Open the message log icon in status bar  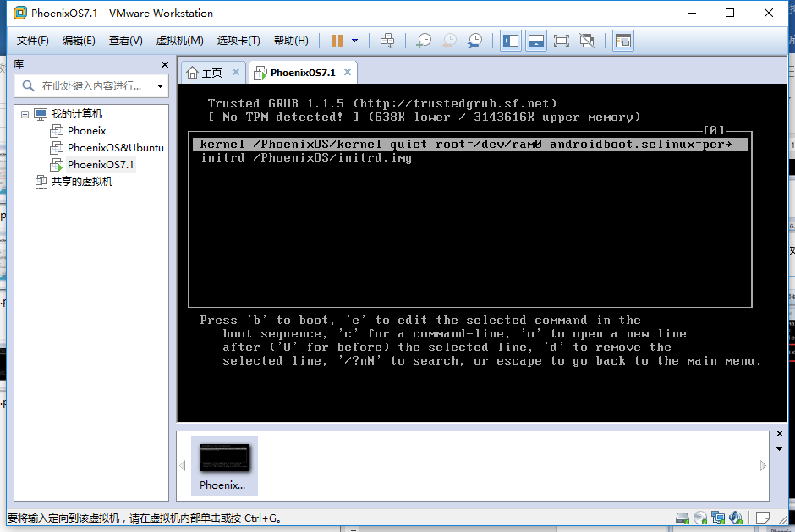pos(763,518)
